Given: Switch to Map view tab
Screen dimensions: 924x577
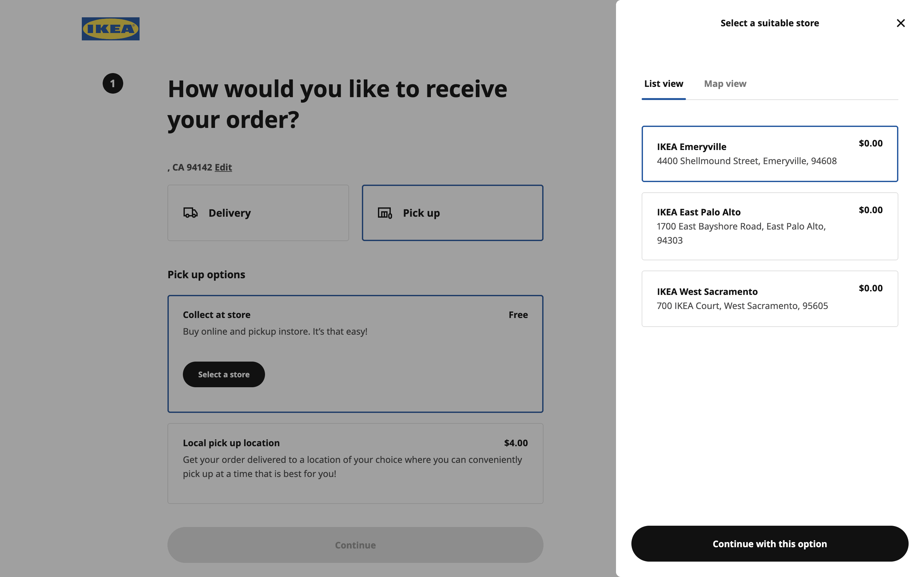Looking at the screenshot, I should click(725, 84).
